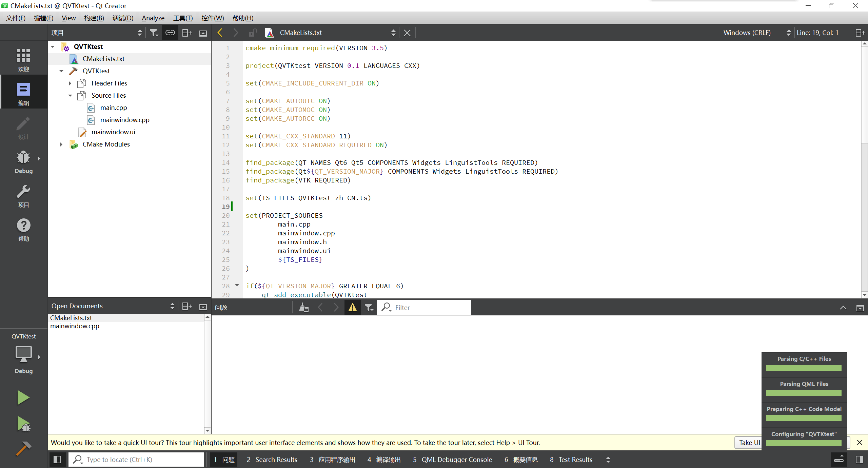
Task: Expand the Header Files tree node
Action: pos(70,83)
